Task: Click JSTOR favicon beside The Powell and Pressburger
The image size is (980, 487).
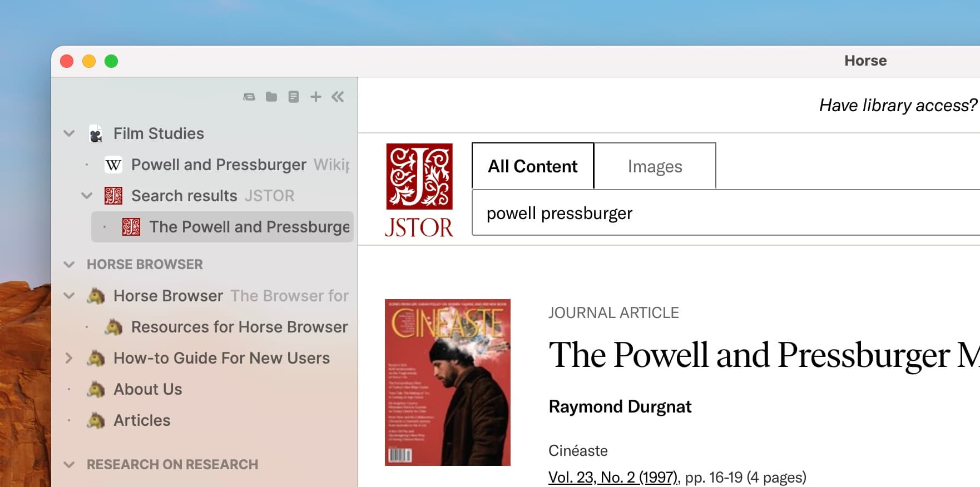Action: point(131,227)
